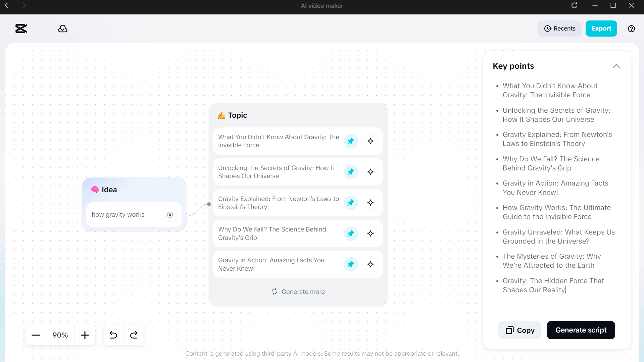Image resolution: width=644 pixels, height=362 pixels.
Task: Open the Recents list
Action: point(559,29)
